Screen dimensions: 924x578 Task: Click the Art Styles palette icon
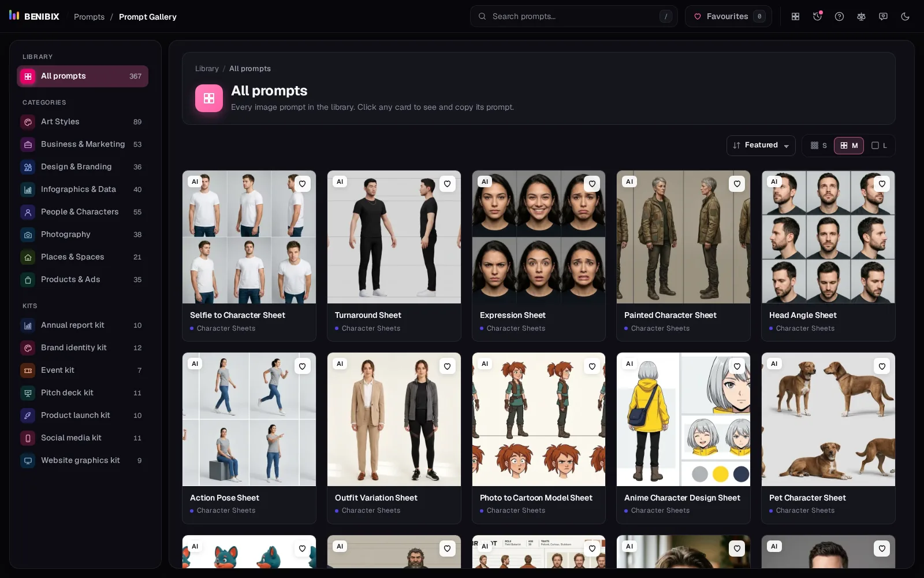point(28,122)
